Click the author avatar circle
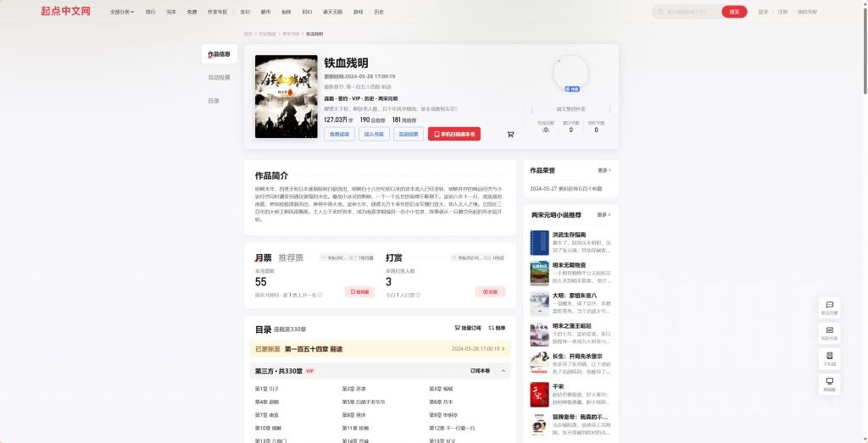The image size is (868, 443). pyautogui.click(x=570, y=73)
